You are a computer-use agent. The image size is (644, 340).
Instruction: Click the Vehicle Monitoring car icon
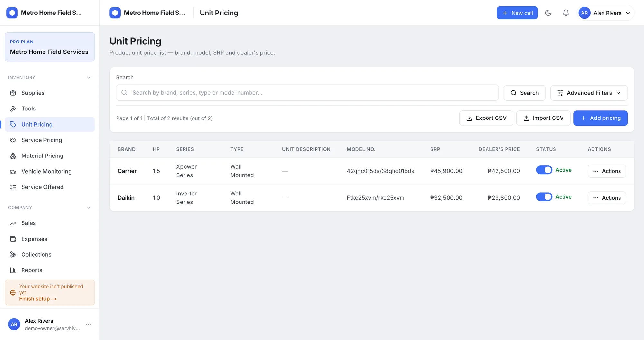[x=13, y=172]
